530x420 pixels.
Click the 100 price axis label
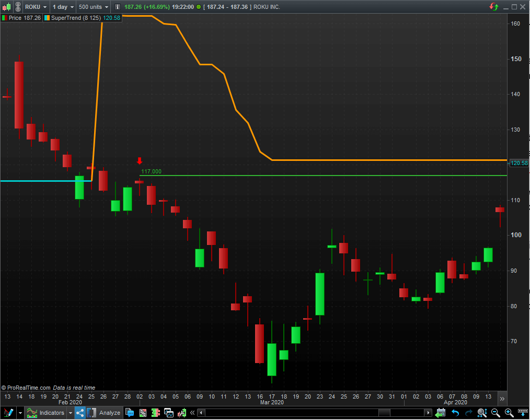tap(516, 235)
